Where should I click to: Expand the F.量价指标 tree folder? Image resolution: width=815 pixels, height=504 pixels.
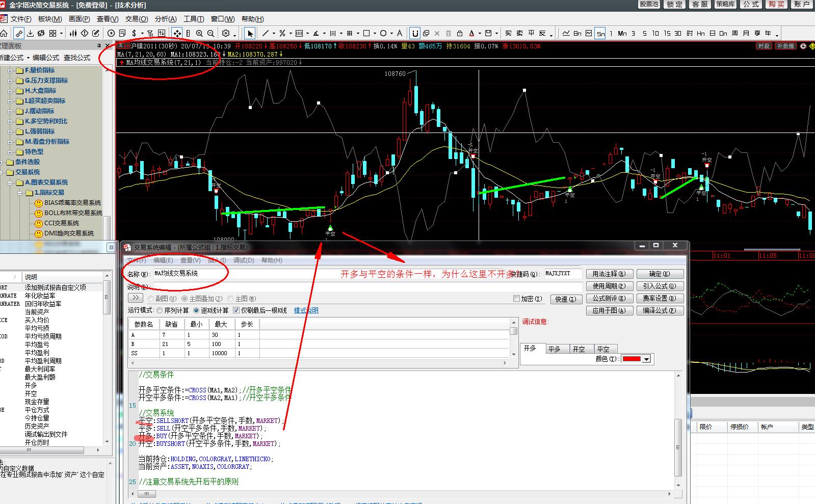pyautogui.click(x=10, y=70)
